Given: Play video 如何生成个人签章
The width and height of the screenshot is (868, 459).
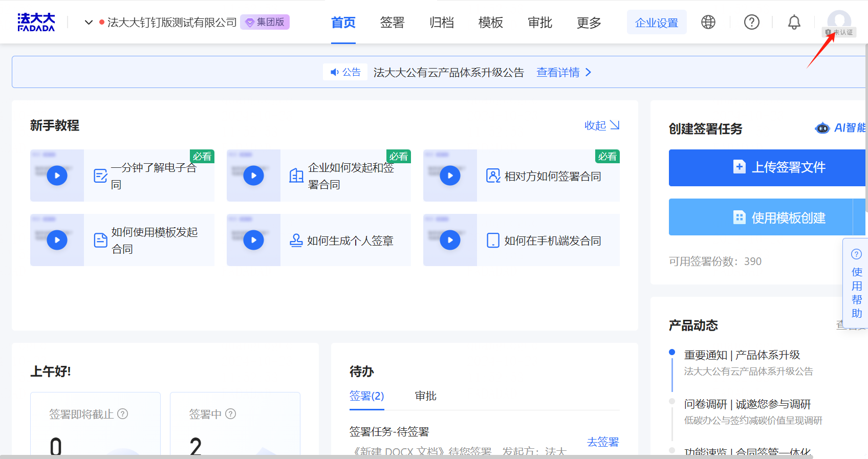Looking at the screenshot, I should [x=253, y=240].
